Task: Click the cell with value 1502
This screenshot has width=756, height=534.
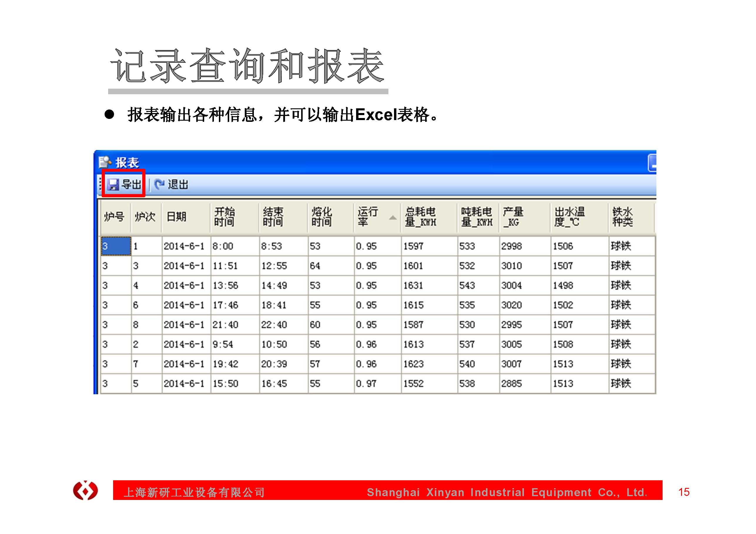Action: click(x=580, y=305)
